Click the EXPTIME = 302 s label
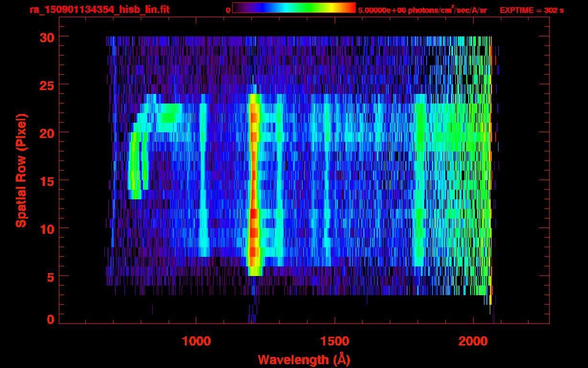Image resolution: width=588 pixels, height=368 pixels. pos(531,10)
